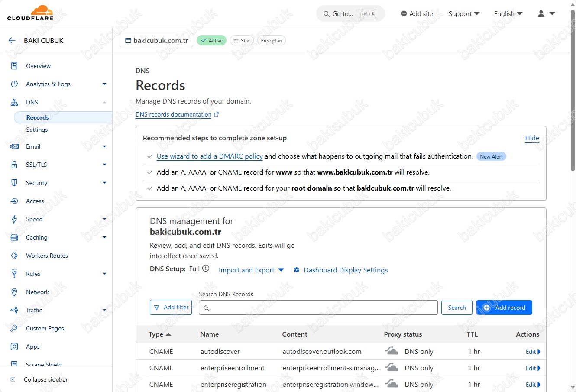Screen dimensions: 576x392
Task: Expand the SSL/TLS section arrow
Action: [104, 165]
